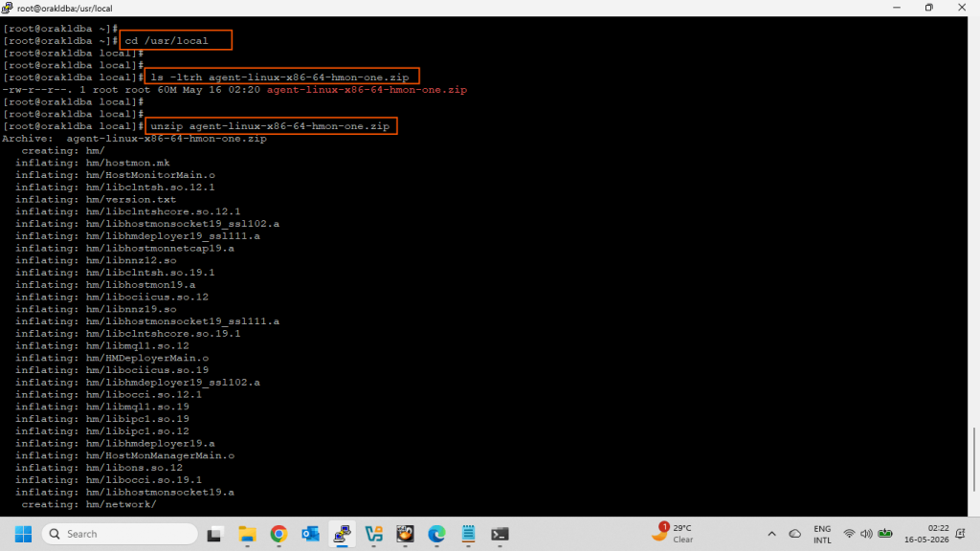This screenshot has height=551, width=980.
Task: Show hidden system tray icons
Action: pos(772,534)
